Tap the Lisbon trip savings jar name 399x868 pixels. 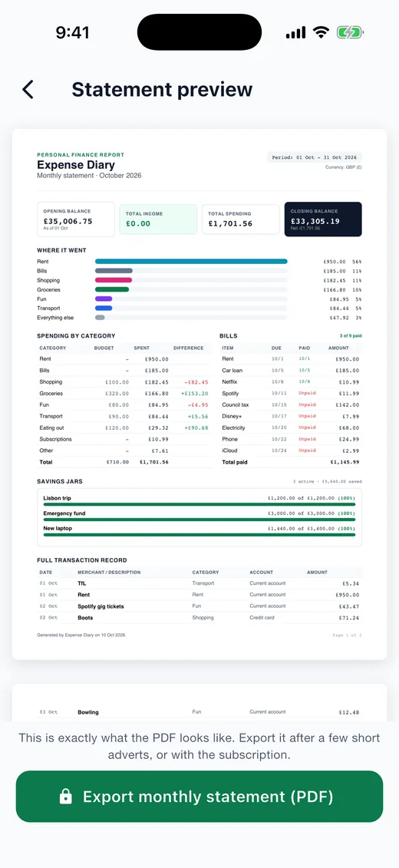coord(57,498)
